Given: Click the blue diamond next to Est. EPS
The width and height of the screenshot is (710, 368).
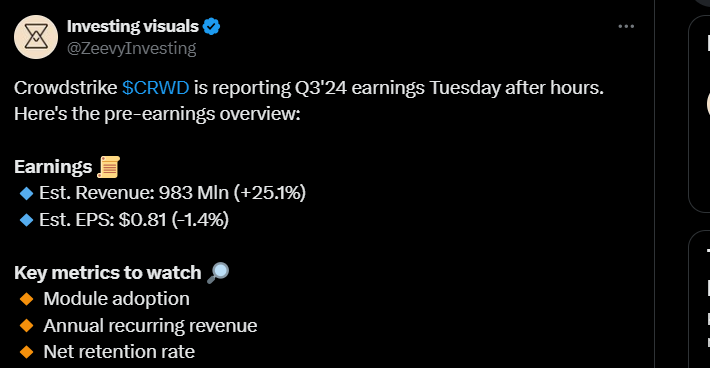Looking at the screenshot, I should (27, 220).
